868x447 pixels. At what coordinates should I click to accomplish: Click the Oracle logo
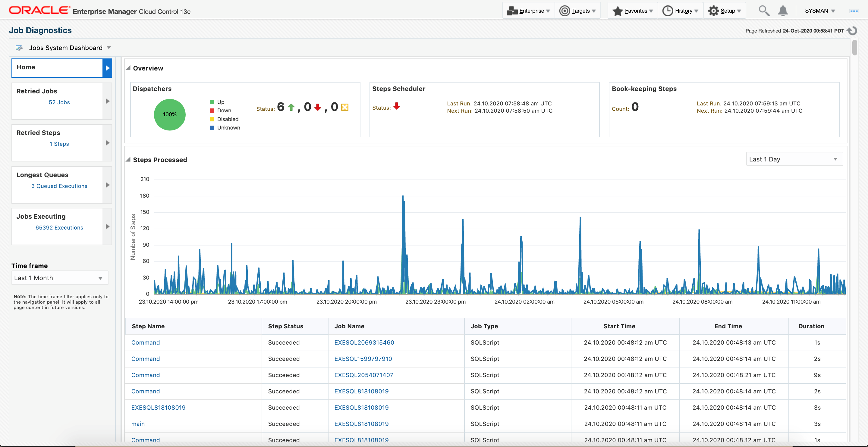coord(40,10)
